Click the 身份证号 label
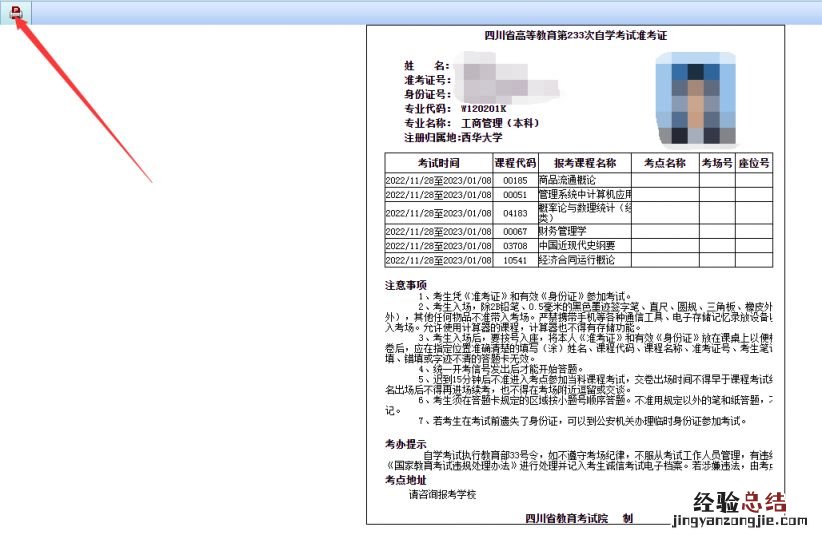This screenshot has height=539, width=822. pyautogui.click(x=427, y=94)
